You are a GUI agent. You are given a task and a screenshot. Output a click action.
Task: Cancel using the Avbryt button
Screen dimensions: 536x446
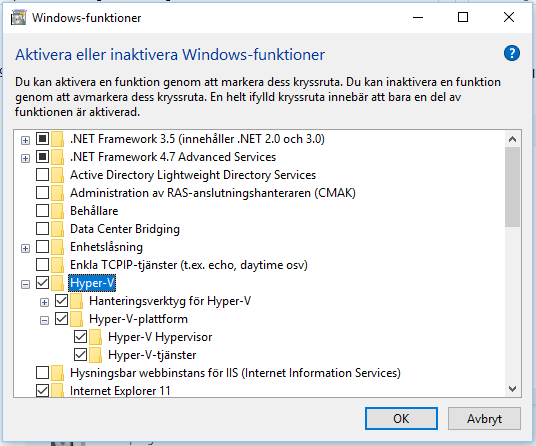484,419
